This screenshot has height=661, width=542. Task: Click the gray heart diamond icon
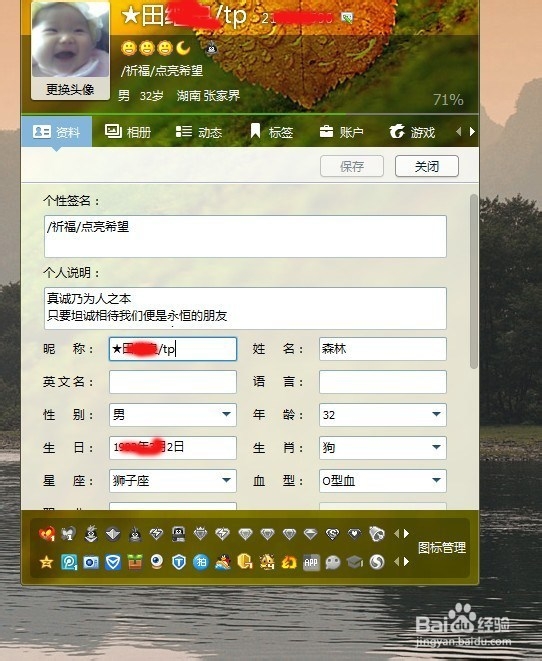point(354,535)
